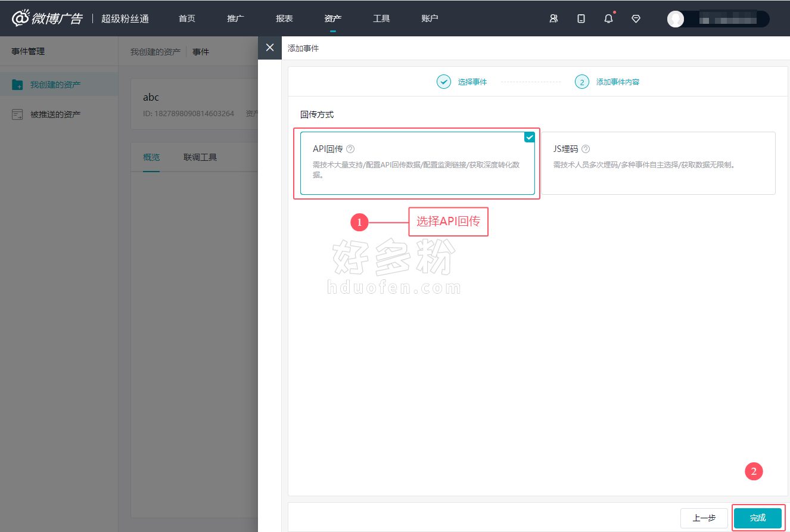
Task: Click the user contacts icon in header
Action: point(553,18)
